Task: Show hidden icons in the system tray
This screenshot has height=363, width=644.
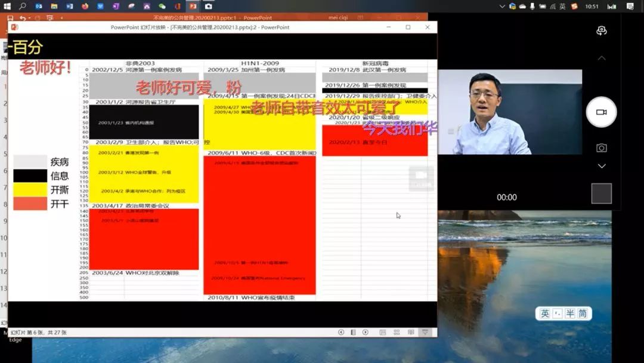Action: [502, 7]
